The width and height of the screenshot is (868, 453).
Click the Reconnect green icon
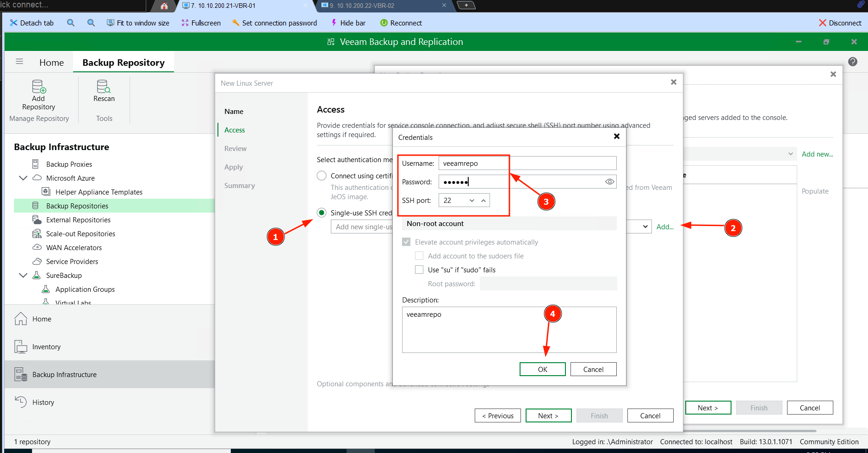tap(384, 23)
